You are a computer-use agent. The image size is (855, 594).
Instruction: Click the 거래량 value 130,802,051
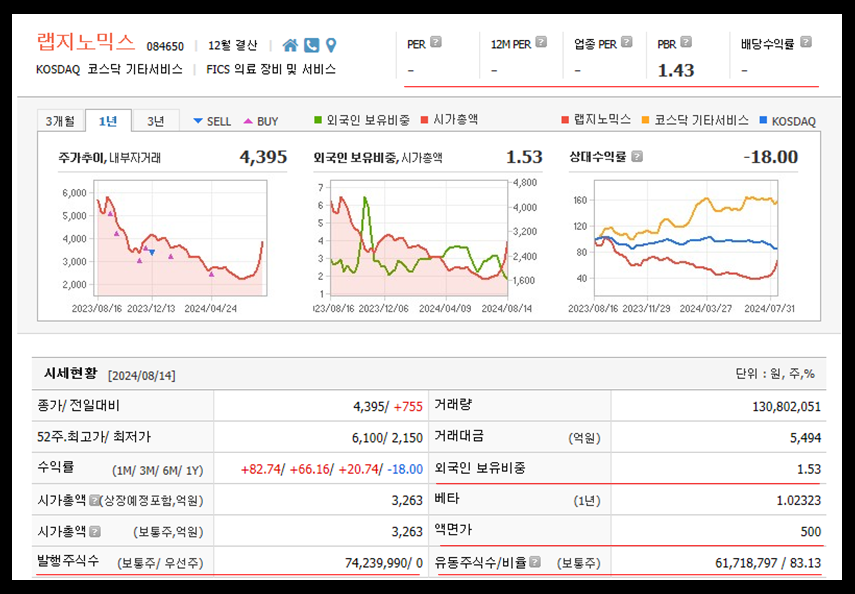click(x=785, y=406)
